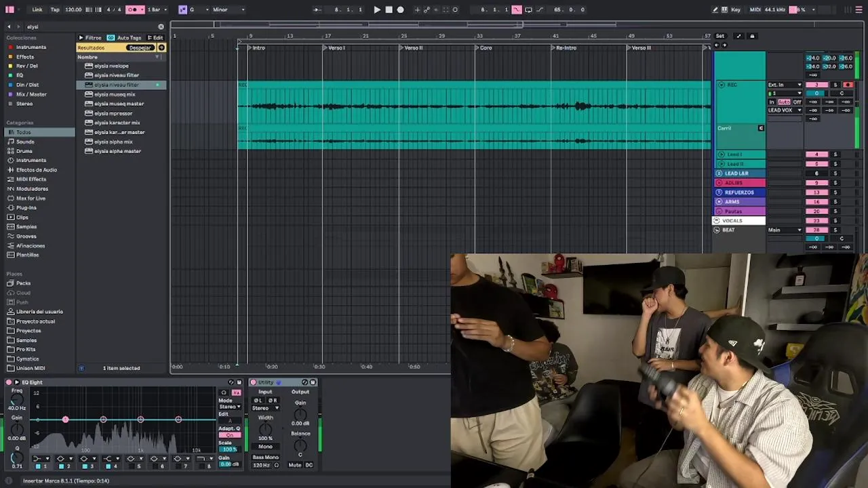The image size is (868, 488).
Task: Toggle the follow playback arrow icon
Action: coord(318,9)
